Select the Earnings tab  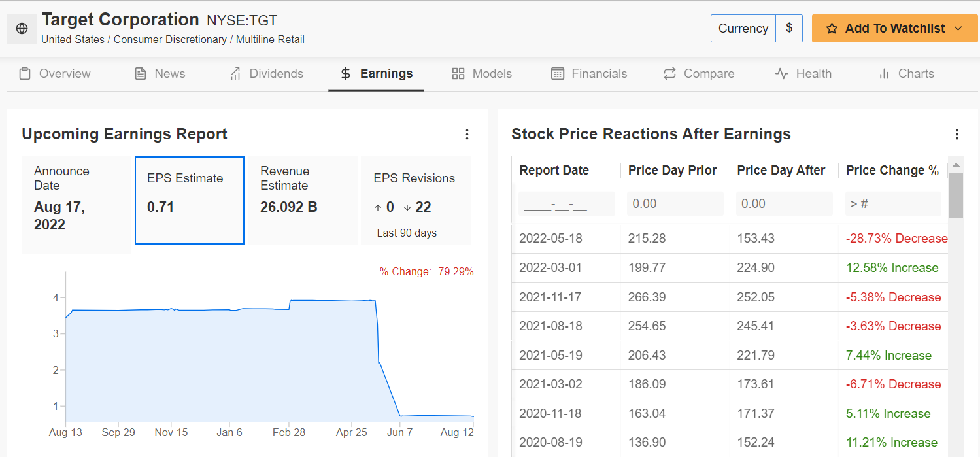tap(377, 74)
